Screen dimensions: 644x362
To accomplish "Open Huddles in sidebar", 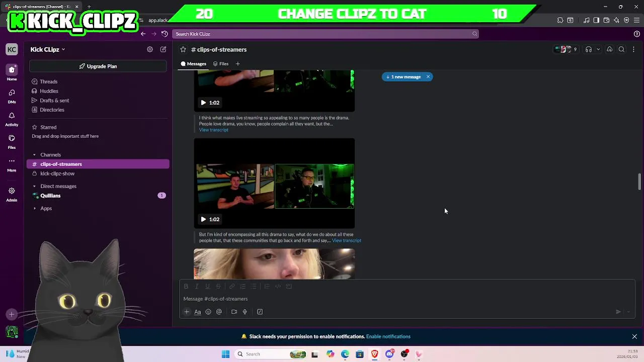I will 98,91.
